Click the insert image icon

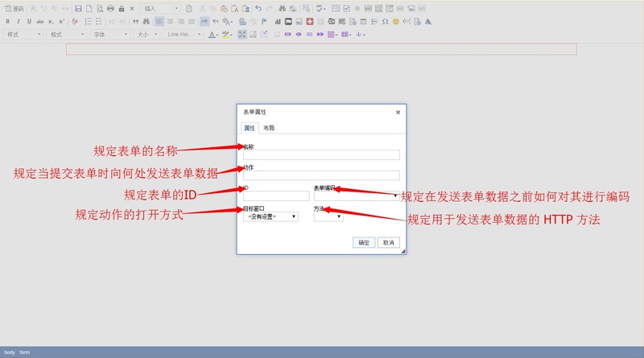click(x=299, y=21)
